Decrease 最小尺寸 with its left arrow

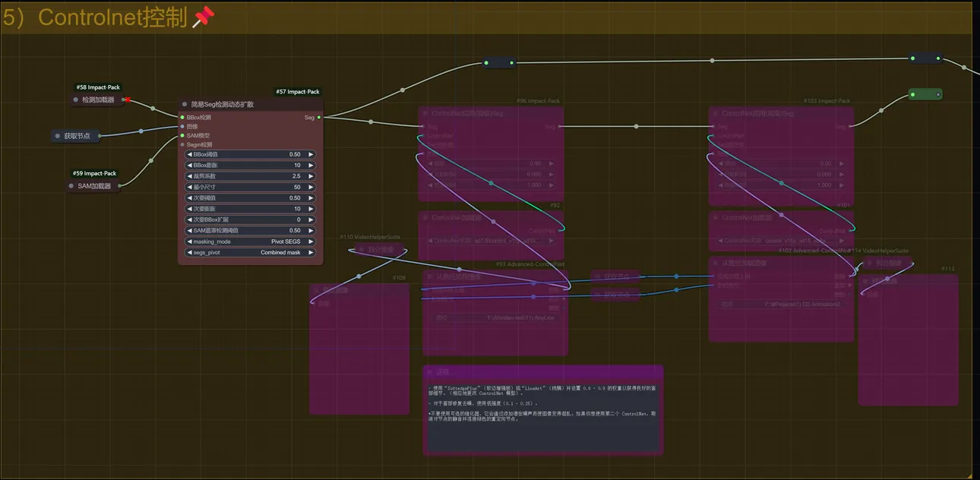190,187
